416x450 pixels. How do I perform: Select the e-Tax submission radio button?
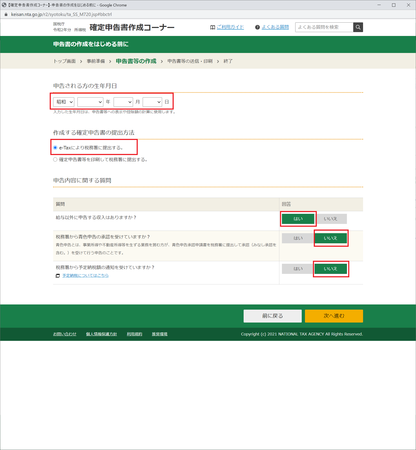55,147
